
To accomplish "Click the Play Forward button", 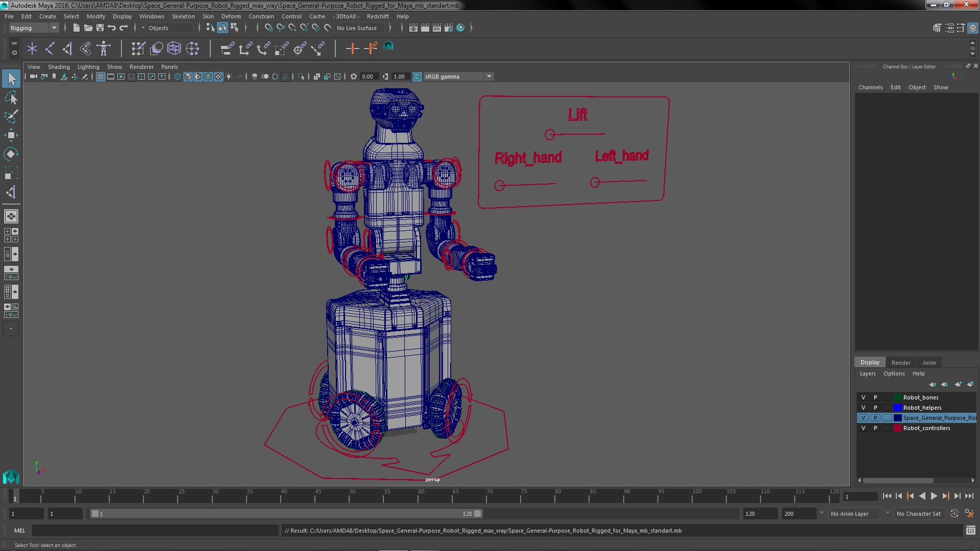I will point(934,496).
